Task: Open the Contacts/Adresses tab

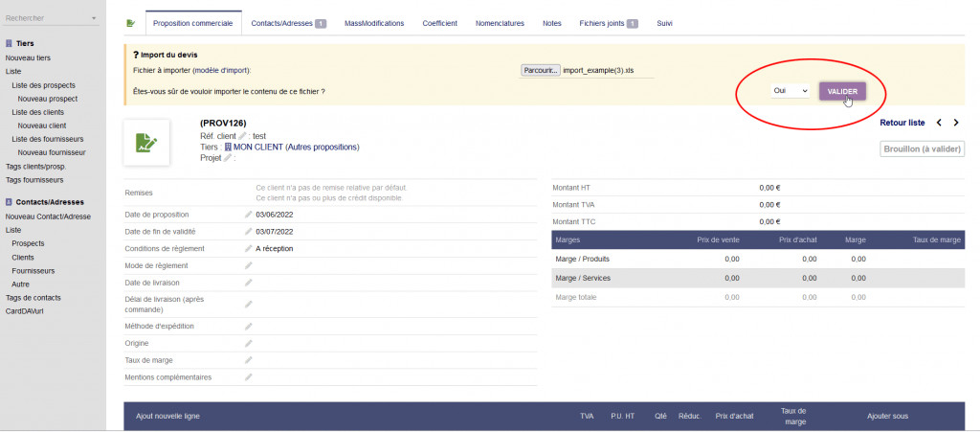Action: click(289, 23)
